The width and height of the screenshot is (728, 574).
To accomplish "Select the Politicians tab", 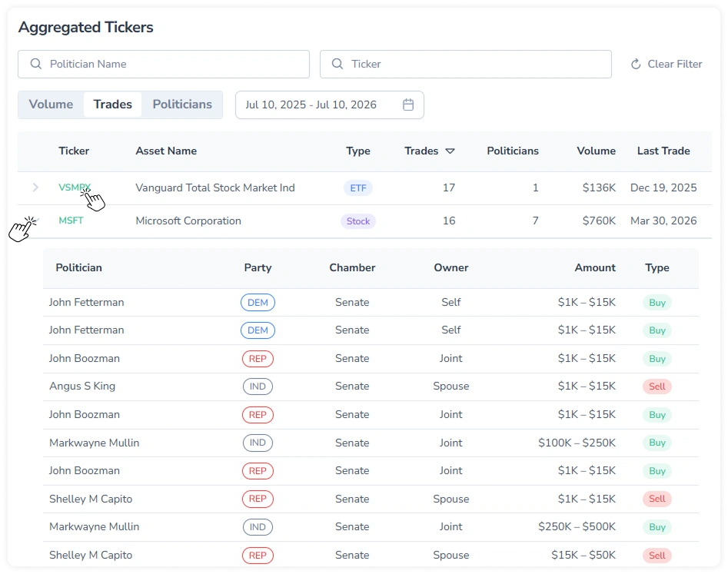I will click(x=182, y=105).
